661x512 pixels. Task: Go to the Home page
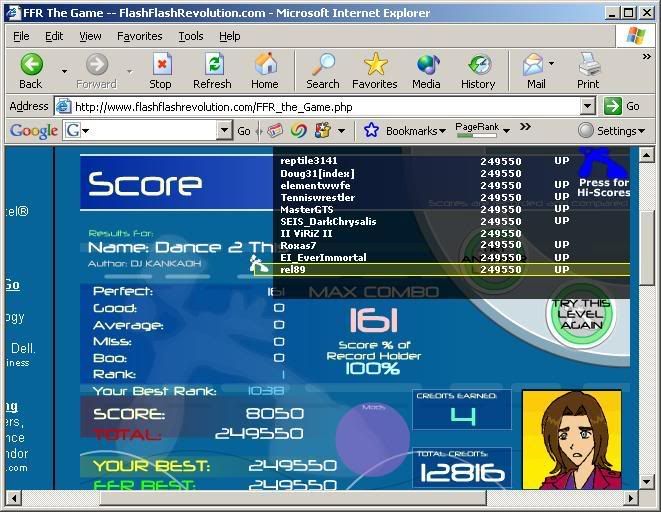pyautogui.click(x=265, y=70)
